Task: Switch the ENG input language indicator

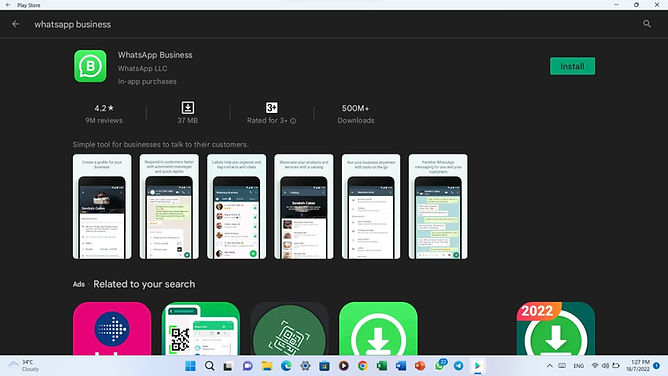Action: (579, 366)
